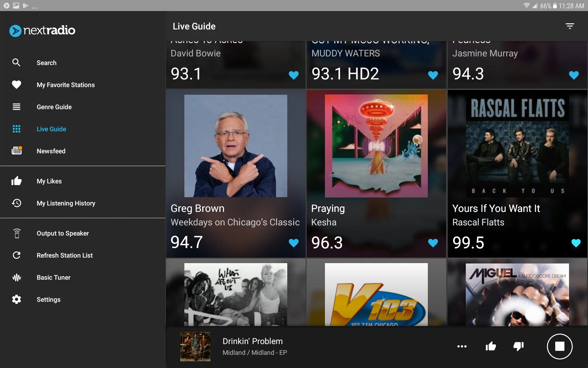Click the Live Guide header title
588x368 pixels.
pos(194,26)
